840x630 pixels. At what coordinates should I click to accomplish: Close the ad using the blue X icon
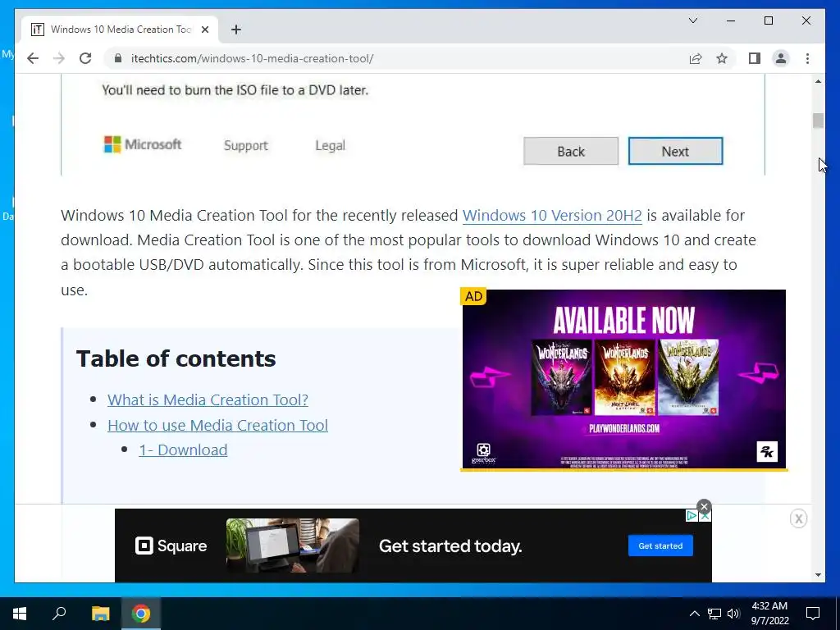coord(705,515)
